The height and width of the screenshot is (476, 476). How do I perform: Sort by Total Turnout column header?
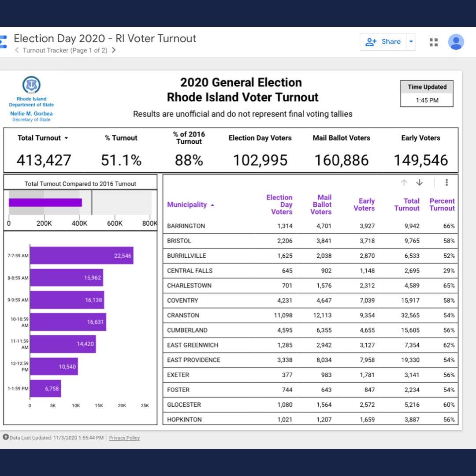[x=407, y=205]
